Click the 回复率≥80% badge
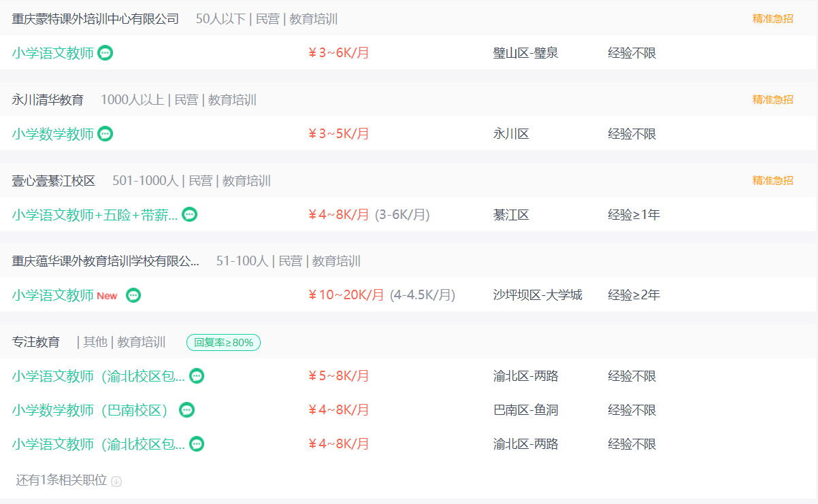The width and height of the screenshot is (818, 504). pos(224,343)
